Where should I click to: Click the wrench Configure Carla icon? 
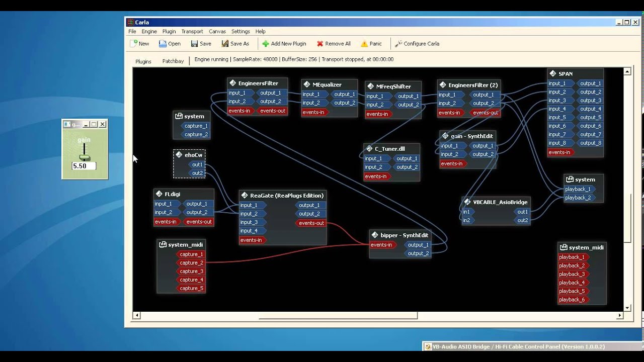click(x=398, y=44)
